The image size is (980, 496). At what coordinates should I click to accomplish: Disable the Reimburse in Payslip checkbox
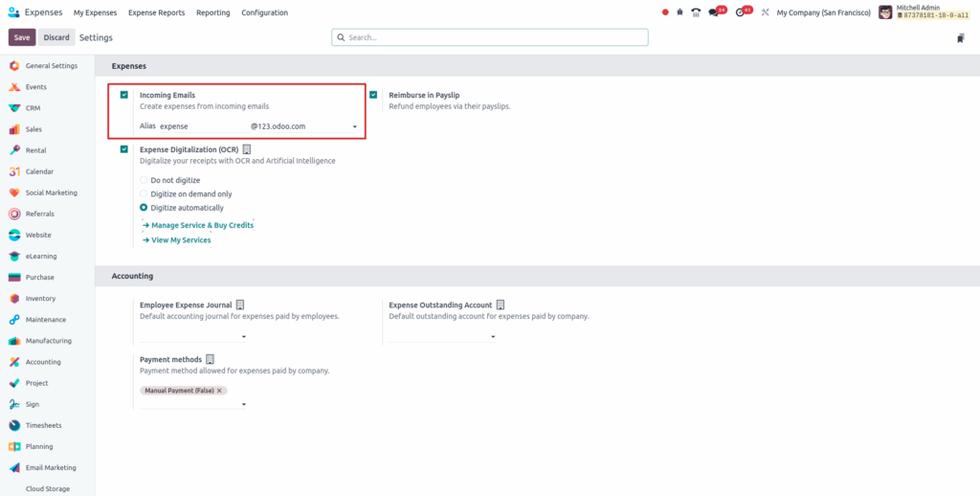click(x=373, y=95)
